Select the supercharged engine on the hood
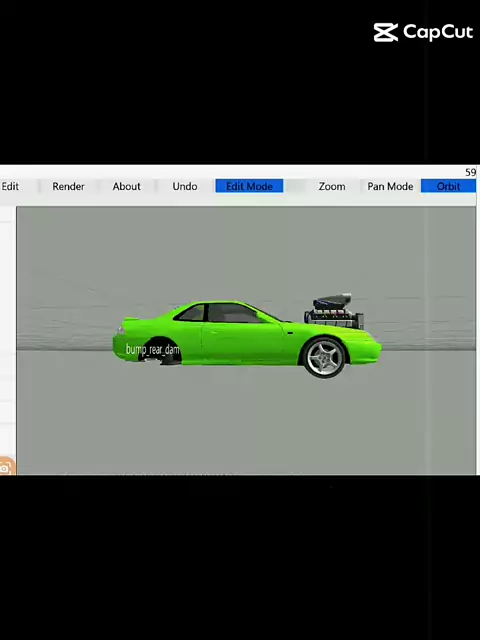 tap(334, 311)
